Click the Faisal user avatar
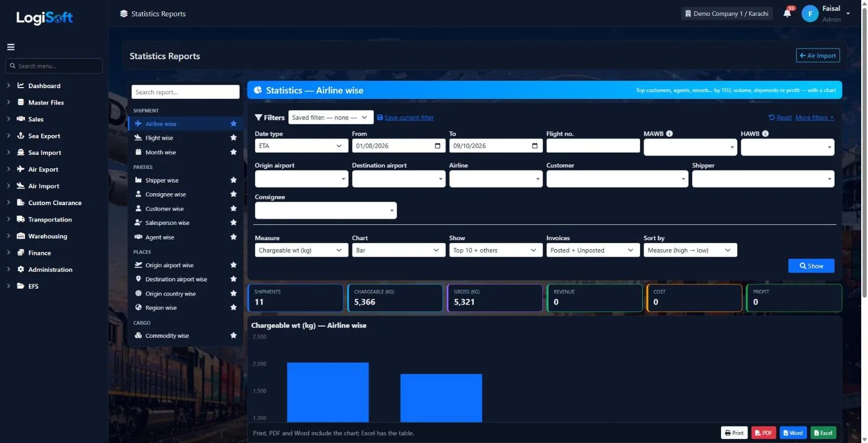 pos(810,14)
